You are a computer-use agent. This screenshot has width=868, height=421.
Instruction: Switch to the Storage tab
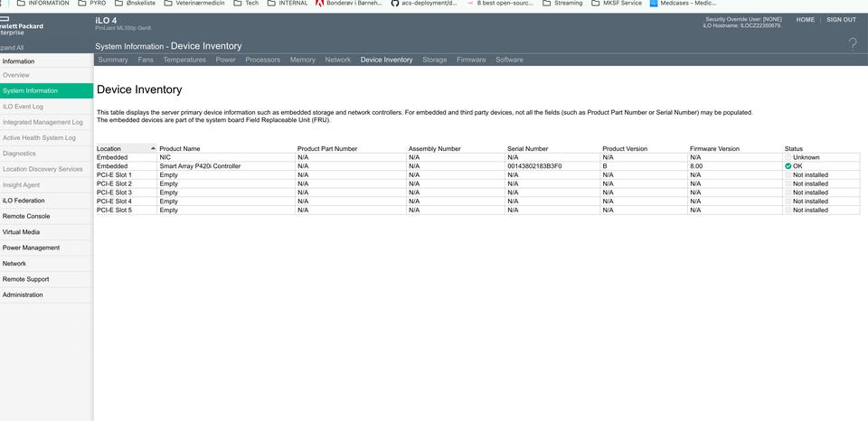tap(435, 60)
